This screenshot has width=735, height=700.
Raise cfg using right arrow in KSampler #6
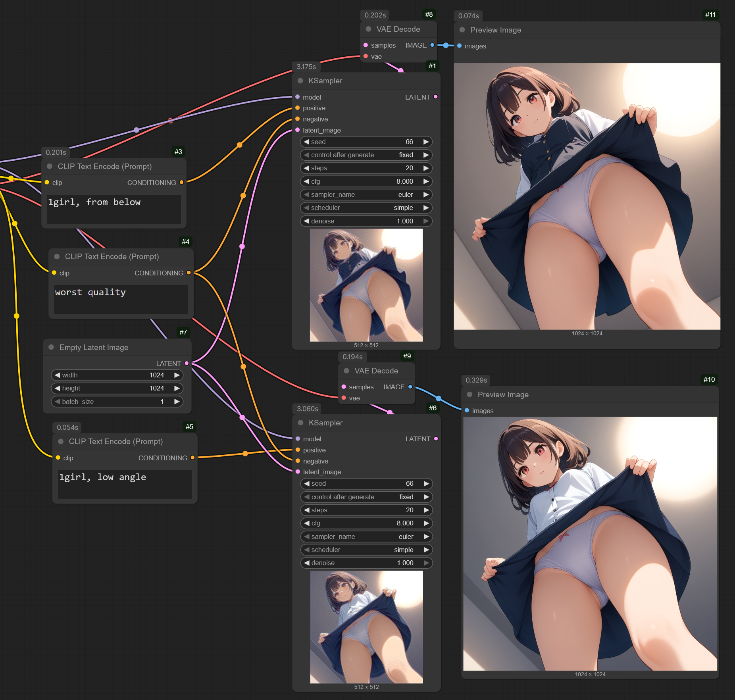pos(427,523)
